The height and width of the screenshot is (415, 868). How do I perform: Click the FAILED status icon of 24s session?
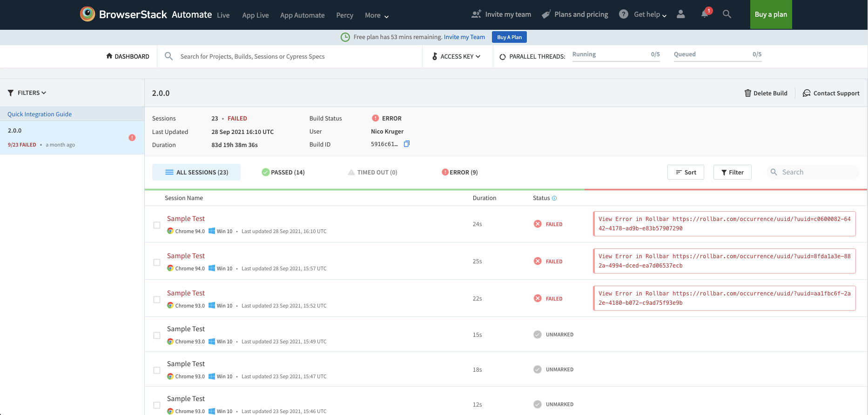538,224
